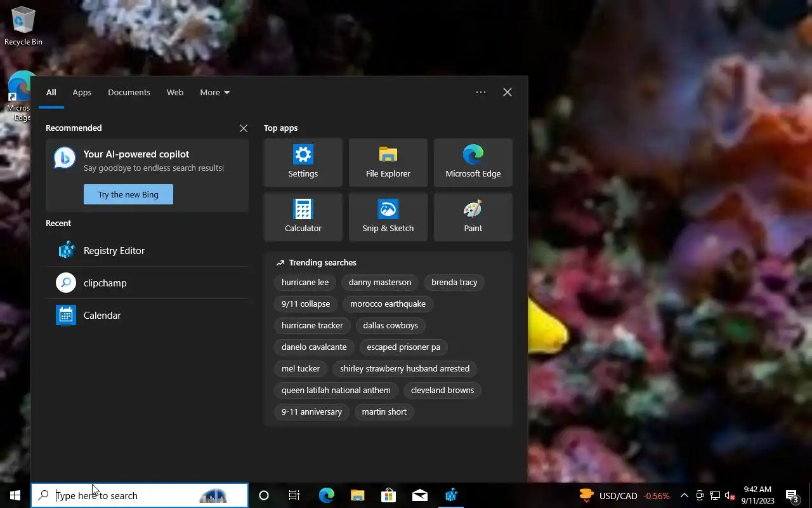Search trending topic martin short
This screenshot has height=508, width=812.
384,411
